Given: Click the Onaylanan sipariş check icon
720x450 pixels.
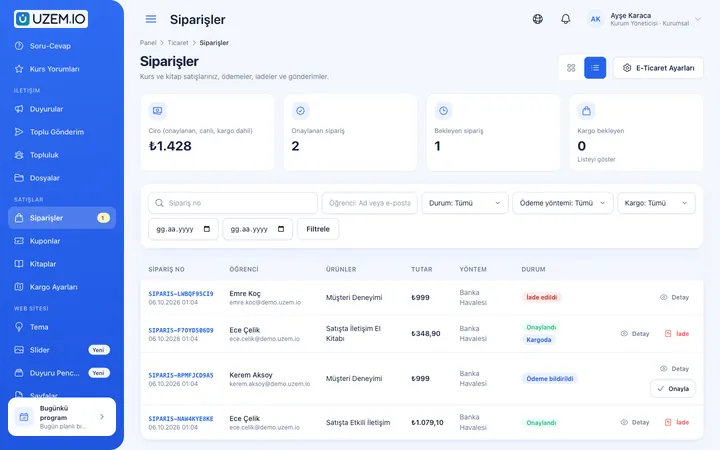Looking at the screenshot, I should [x=300, y=111].
